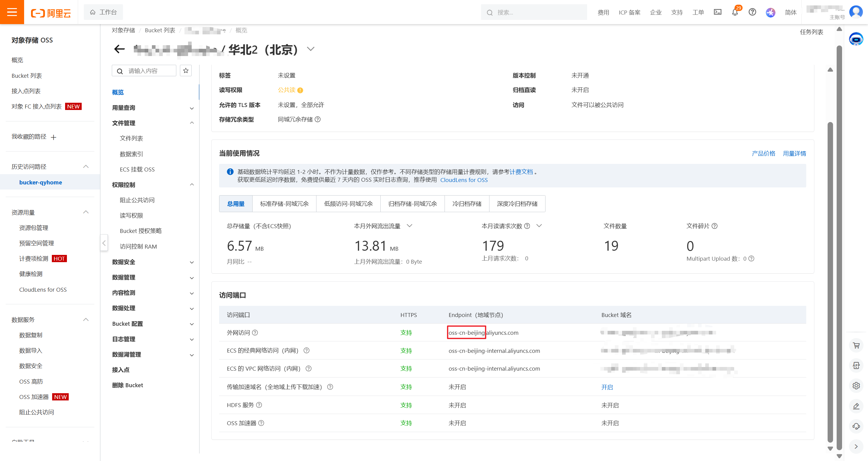Open the settings gear in right rail

tap(856, 386)
